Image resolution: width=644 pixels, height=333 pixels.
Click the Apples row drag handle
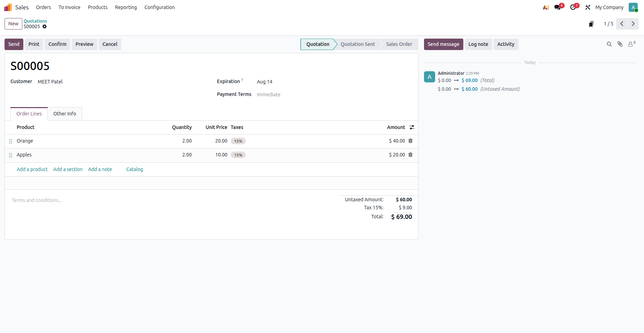(11, 155)
